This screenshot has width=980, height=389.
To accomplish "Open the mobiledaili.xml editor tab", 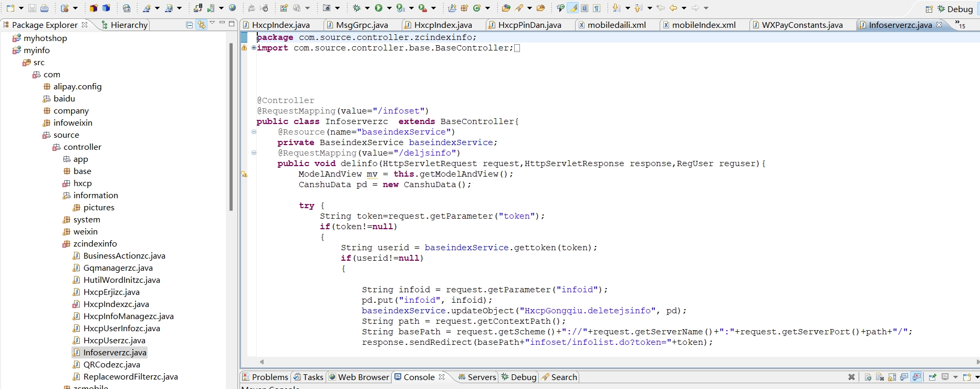I will click(x=612, y=25).
